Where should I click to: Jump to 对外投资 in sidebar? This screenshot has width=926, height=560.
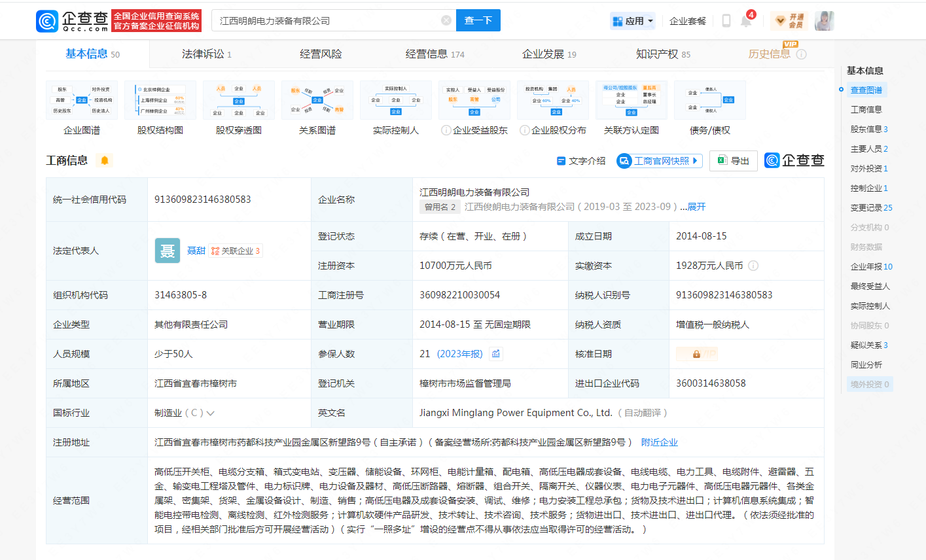tap(869, 168)
